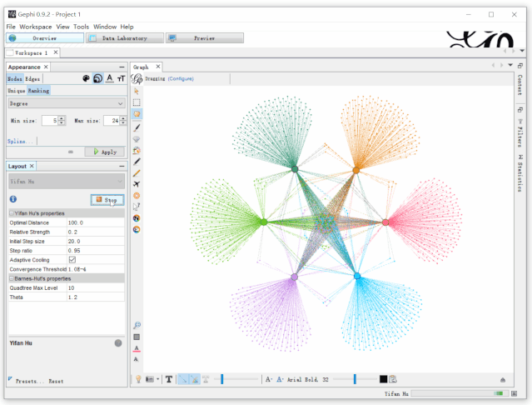Switch to the Preview tab

[x=205, y=38]
